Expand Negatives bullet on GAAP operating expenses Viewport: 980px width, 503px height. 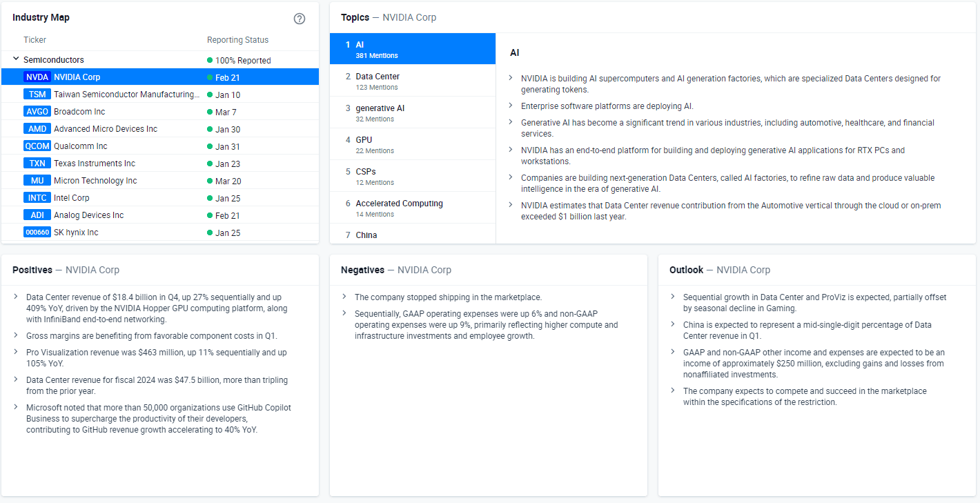(x=344, y=313)
